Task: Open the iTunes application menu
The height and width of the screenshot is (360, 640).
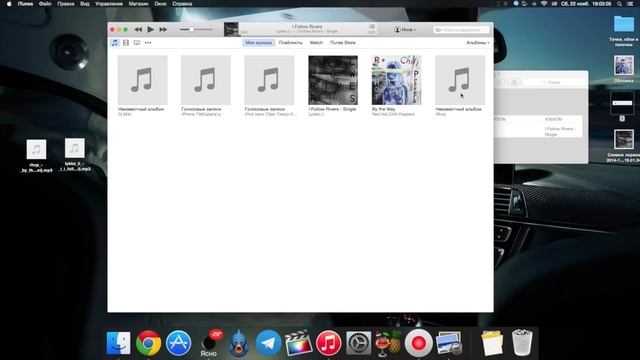Action: click(x=25, y=4)
